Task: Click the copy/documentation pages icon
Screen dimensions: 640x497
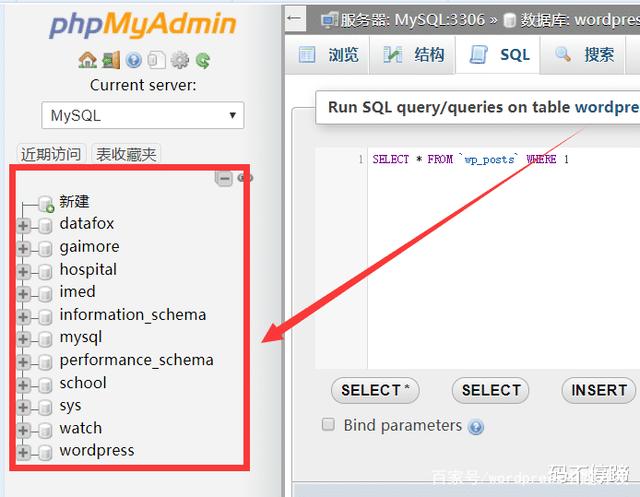Action: coord(157,60)
